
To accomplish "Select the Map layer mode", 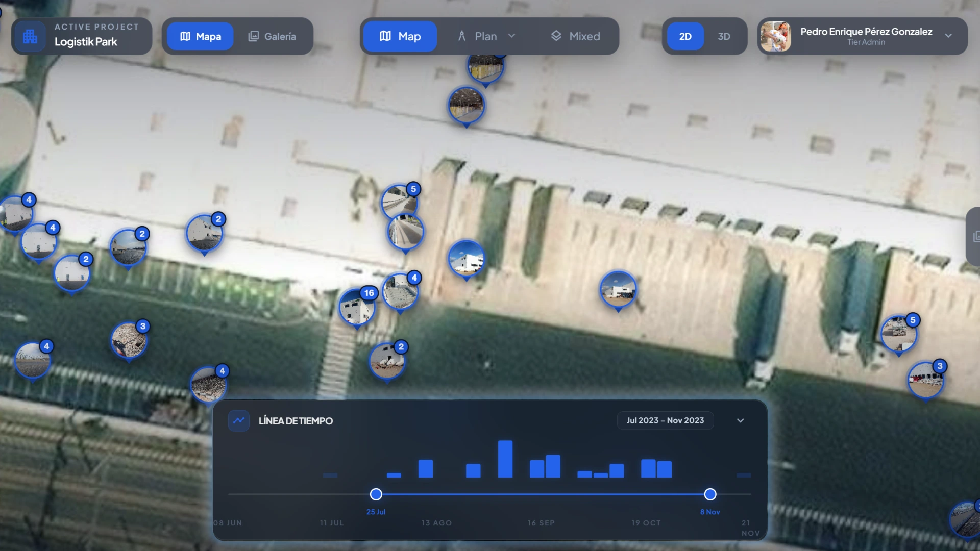I will click(x=400, y=36).
